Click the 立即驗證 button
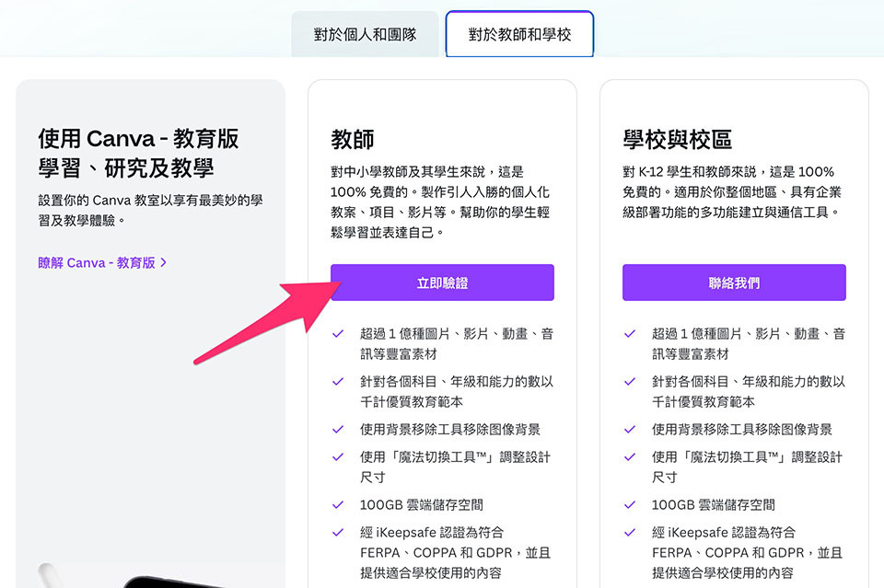The height and width of the screenshot is (588, 884). pyautogui.click(x=442, y=282)
